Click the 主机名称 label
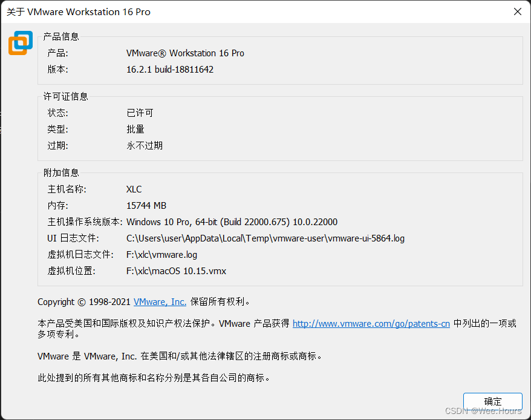531x420 pixels. 67,189
